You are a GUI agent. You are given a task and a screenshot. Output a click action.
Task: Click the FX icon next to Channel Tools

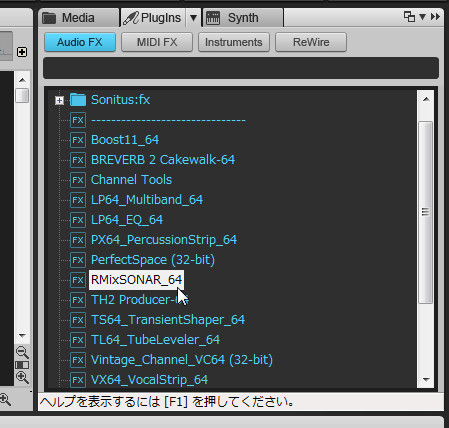78,180
